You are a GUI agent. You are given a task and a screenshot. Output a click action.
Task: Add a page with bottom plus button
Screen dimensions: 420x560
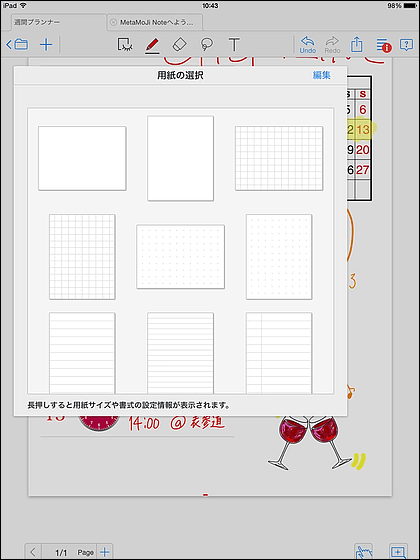(105, 552)
